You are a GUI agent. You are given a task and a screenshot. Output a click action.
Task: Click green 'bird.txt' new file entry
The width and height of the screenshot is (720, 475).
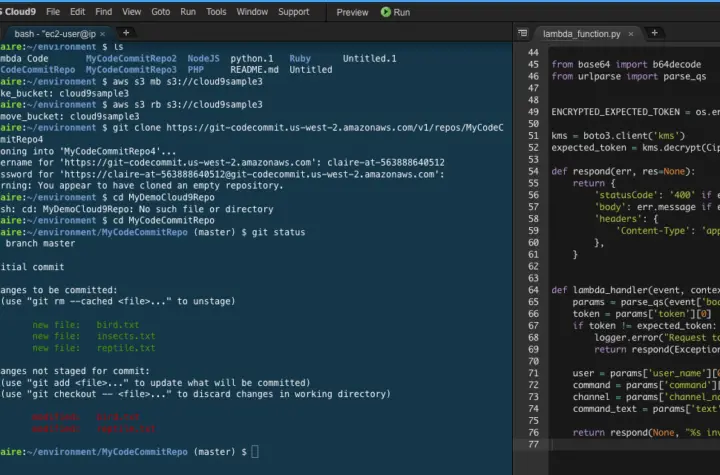pyautogui.click(x=118, y=325)
